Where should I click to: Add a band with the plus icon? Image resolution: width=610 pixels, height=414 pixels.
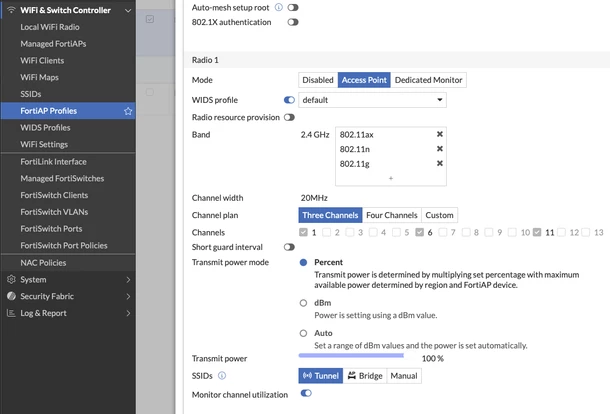pyautogui.click(x=391, y=178)
